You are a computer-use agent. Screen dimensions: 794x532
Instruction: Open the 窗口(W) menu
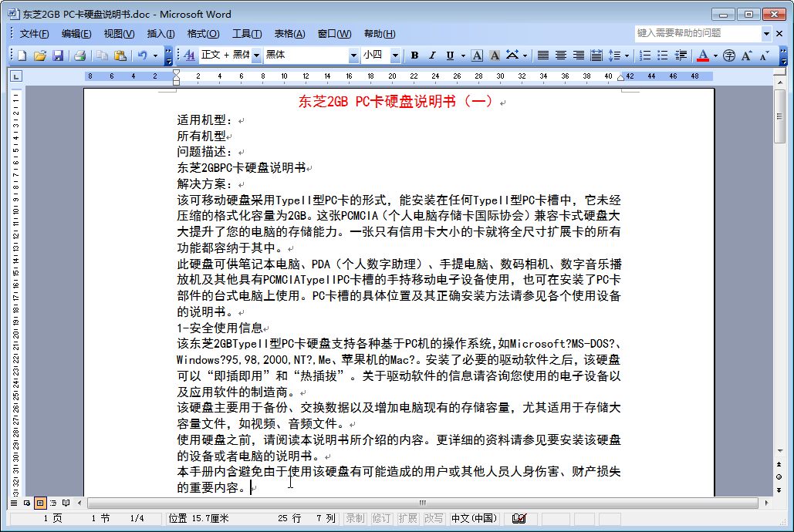[334, 34]
